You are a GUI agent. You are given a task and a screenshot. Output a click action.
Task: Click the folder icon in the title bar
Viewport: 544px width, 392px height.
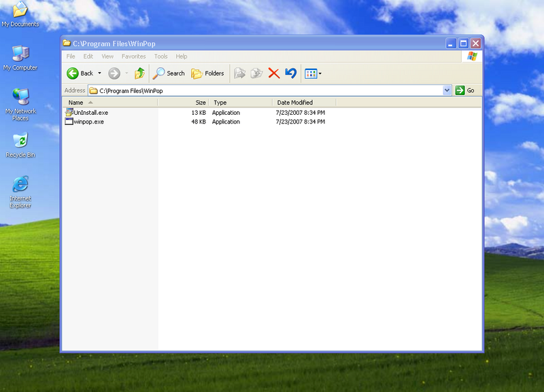pos(67,43)
